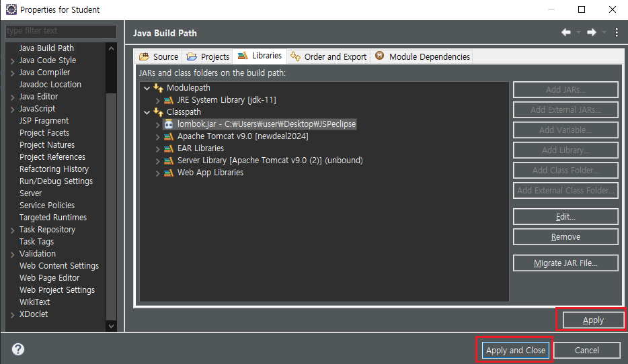Click the type filter text field
Image resolution: width=628 pixels, height=364 pixels.
(61, 31)
